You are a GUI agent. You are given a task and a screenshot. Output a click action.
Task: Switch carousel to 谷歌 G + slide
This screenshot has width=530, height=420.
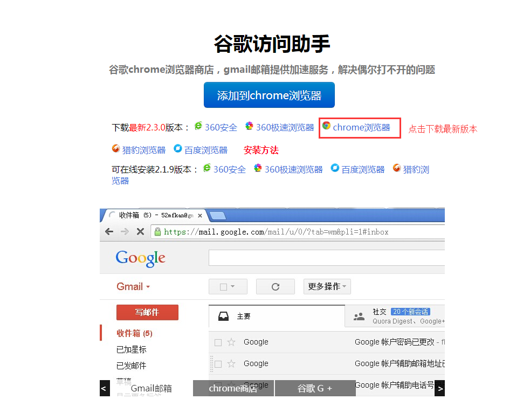click(315, 388)
